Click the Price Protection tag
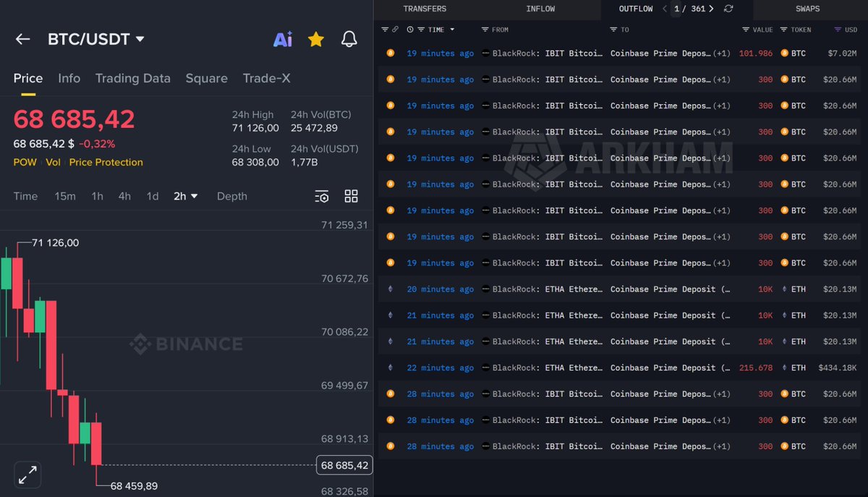The height and width of the screenshot is (497, 868). (106, 162)
